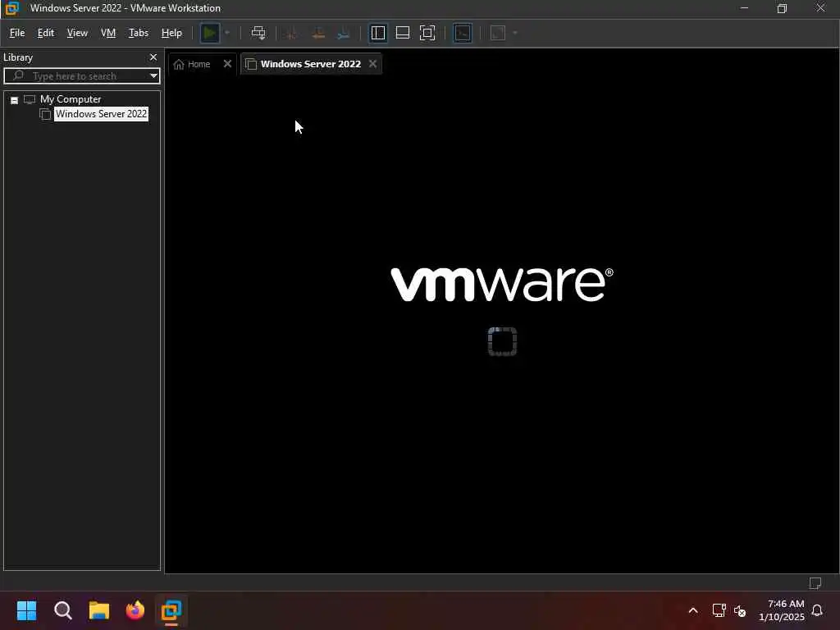Open taskbar Search
Image resolution: width=840 pixels, height=630 pixels.
(62, 610)
